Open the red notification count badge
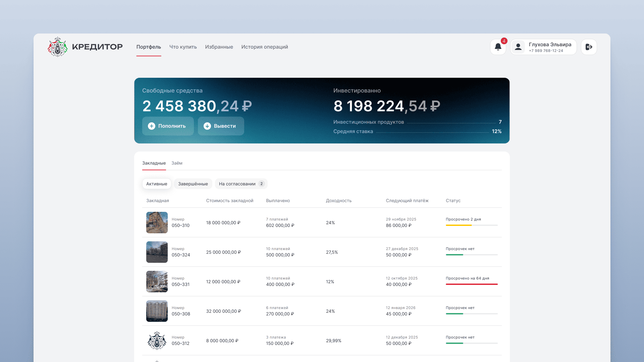 (x=504, y=41)
